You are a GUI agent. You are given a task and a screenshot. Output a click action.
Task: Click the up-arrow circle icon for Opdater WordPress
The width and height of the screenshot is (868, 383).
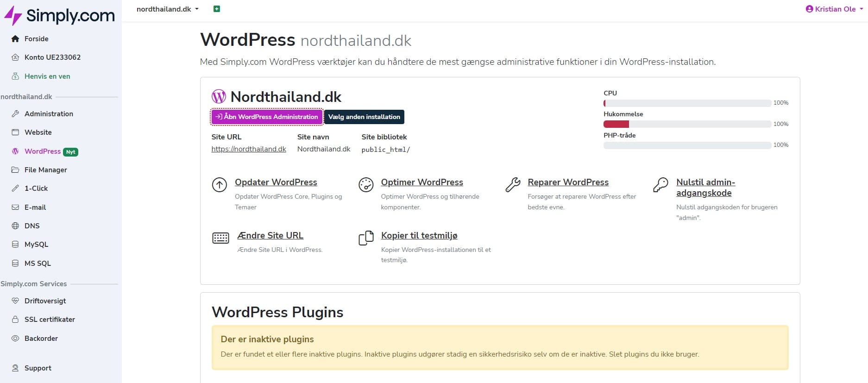[x=220, y=185]
